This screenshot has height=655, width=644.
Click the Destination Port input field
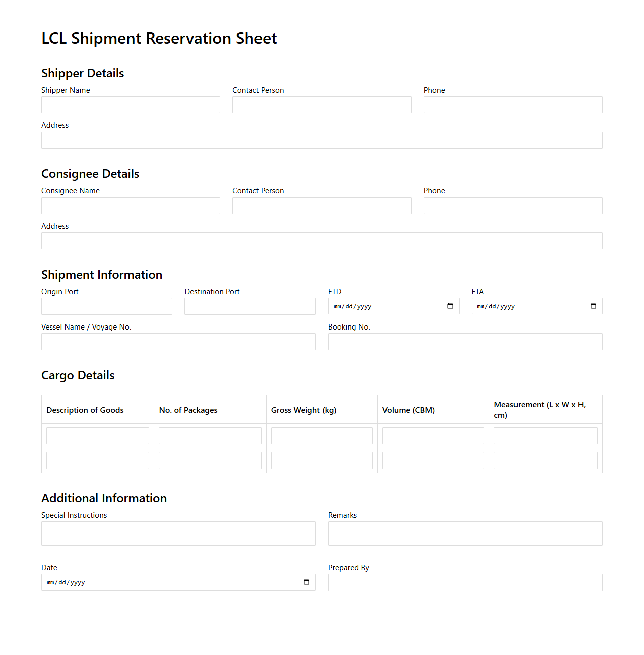click(x=250, y=306)
